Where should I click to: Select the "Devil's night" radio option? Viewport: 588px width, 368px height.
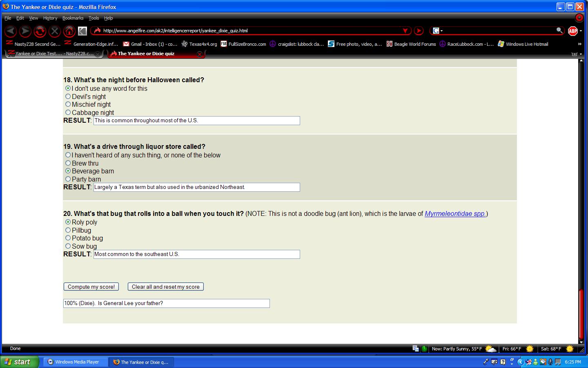tap(68, 96)
